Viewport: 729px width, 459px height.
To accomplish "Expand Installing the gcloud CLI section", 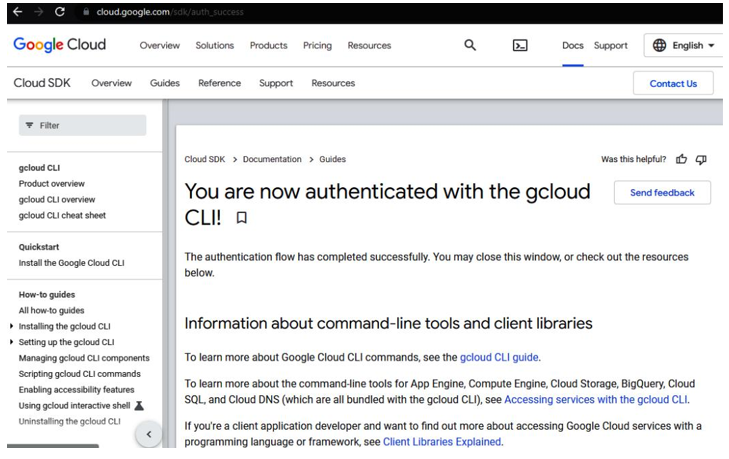I will (x=12, y=326).
